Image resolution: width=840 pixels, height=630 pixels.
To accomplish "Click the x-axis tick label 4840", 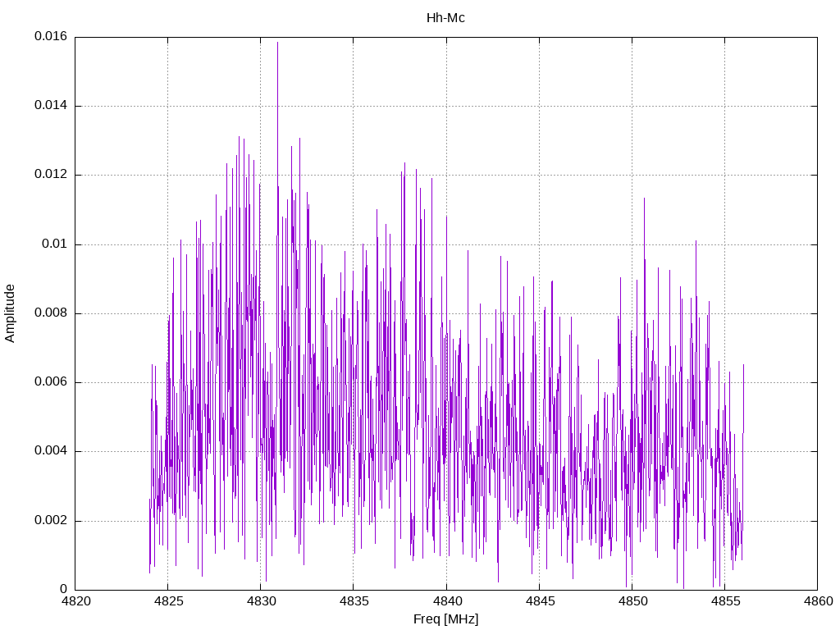I will pyautogui.click(x=446, y=601).
